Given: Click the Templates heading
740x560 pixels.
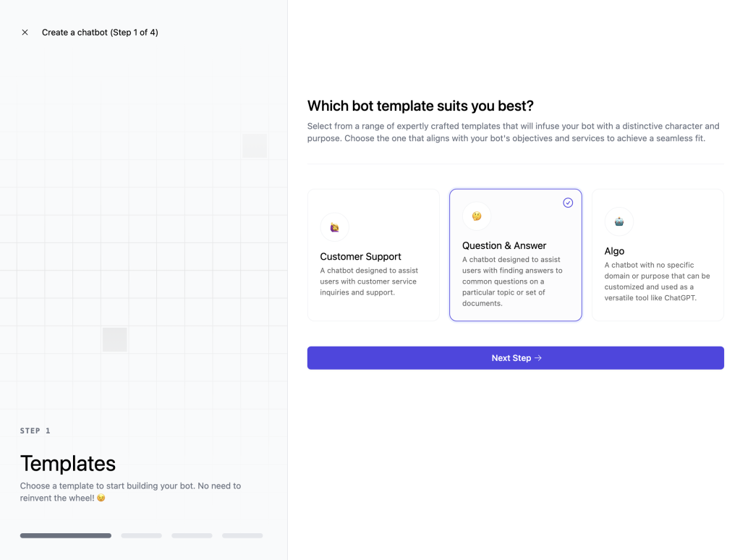Looking at the screenshot, I should (68, 464).
